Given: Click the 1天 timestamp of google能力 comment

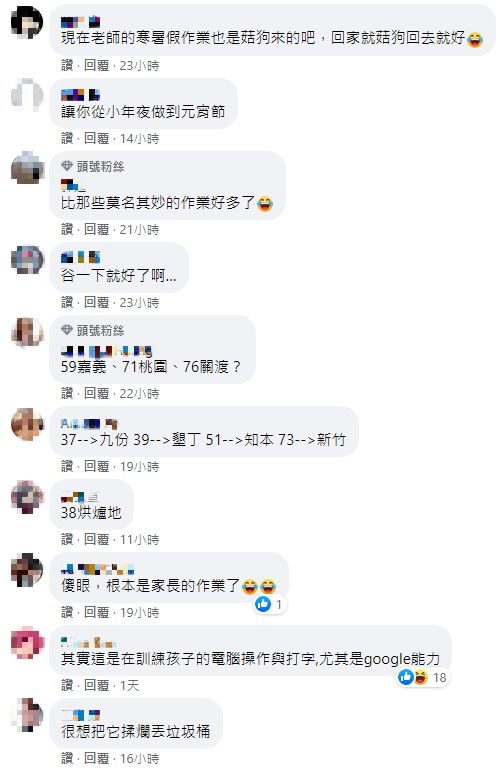Looking at the screenshot, I should click(129, 685).
